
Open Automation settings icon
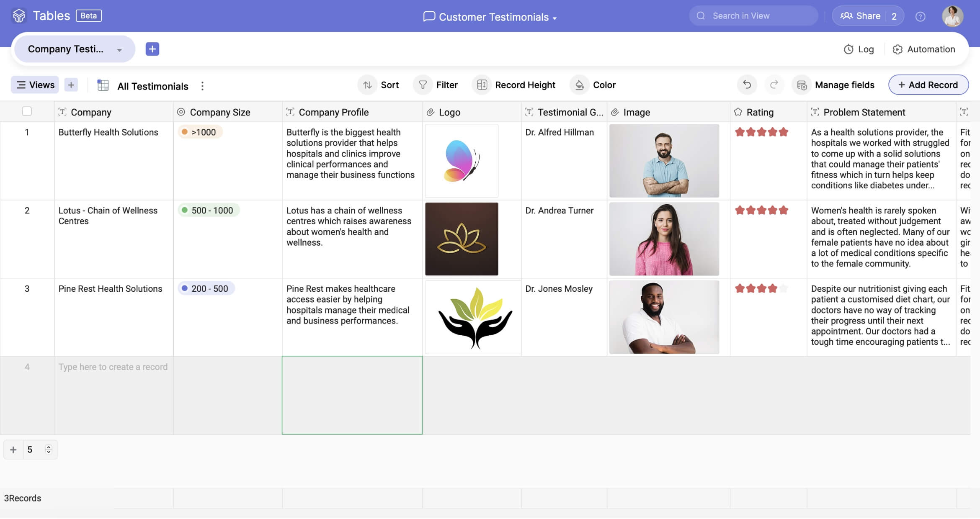click(x=897, y=49)
